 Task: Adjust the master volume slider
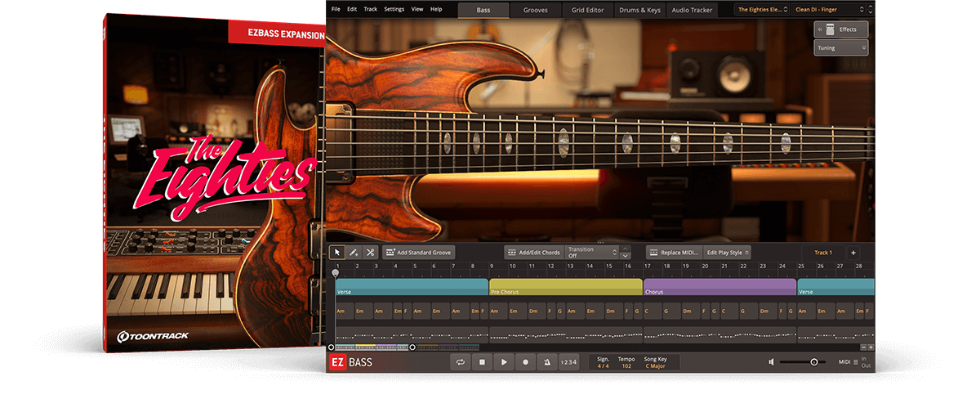click(x=802, y=361)
